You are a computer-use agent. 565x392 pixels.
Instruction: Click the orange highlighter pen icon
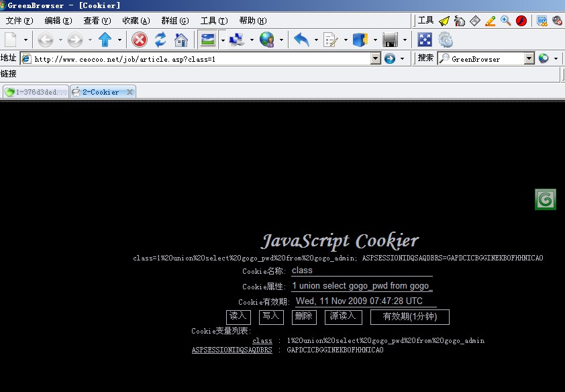tap(490, 21)
